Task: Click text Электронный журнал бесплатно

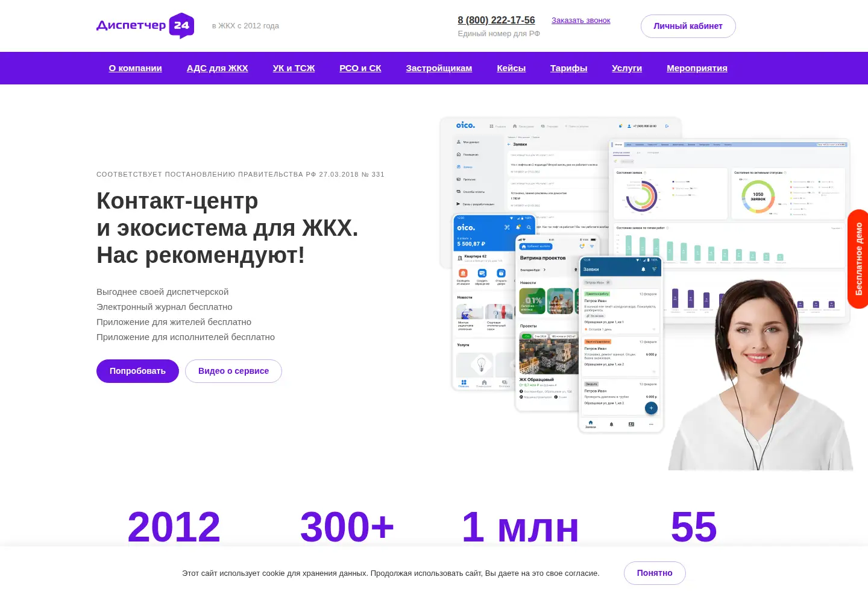Action: tap(164, 307)
